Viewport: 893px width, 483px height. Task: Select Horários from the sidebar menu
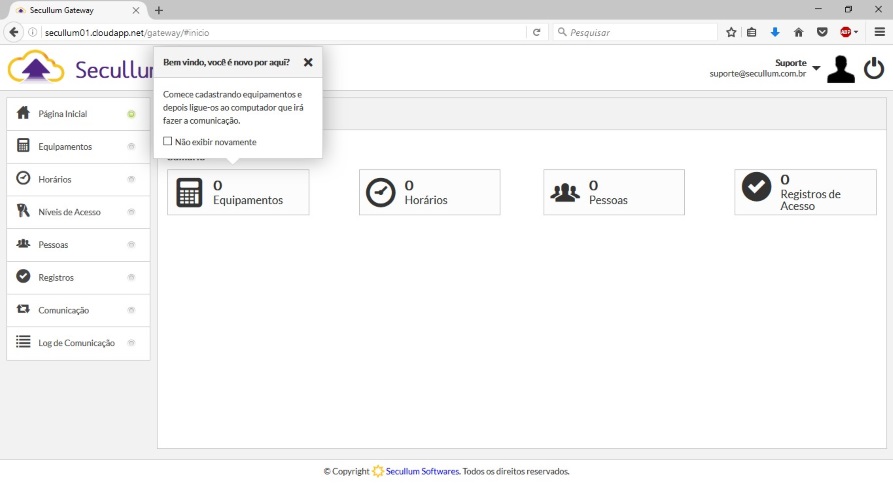point(55,179)
